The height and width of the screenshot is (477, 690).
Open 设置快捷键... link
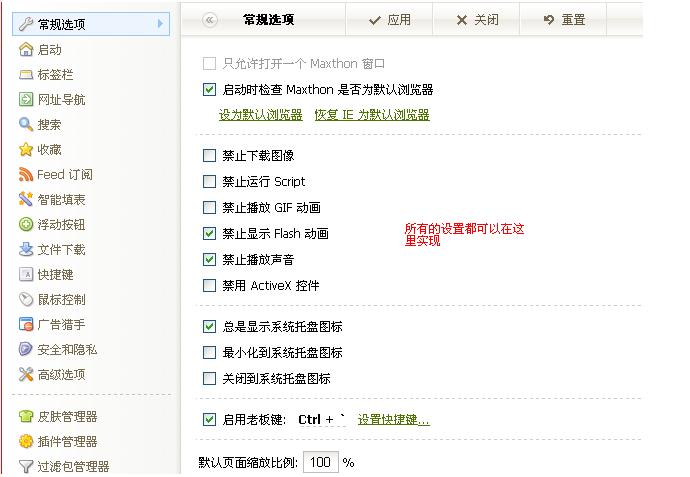click(393, 419)
